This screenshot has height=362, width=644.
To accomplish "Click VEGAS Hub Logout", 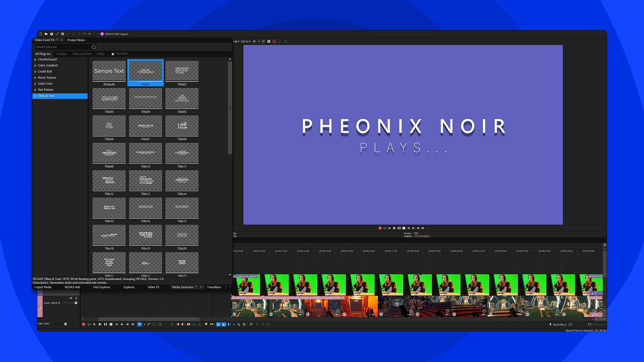I will [116, 34].
